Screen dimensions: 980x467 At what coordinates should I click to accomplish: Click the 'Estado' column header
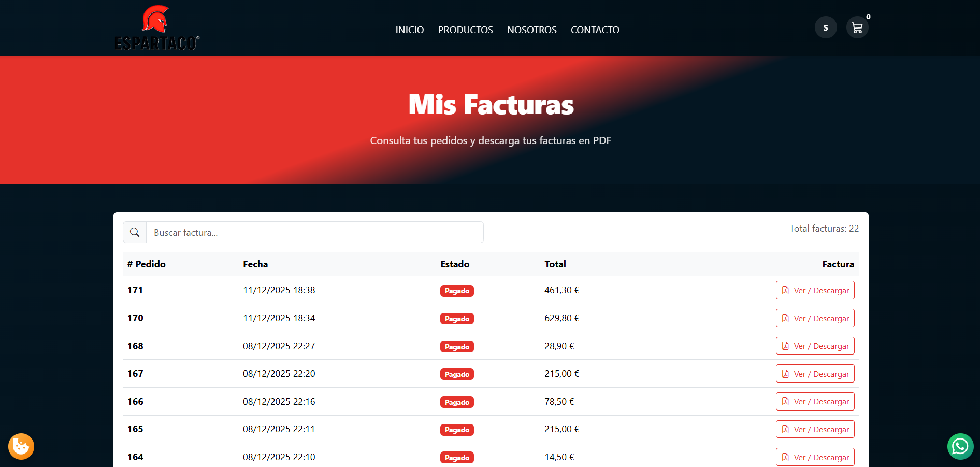click(x=455, y=264)
